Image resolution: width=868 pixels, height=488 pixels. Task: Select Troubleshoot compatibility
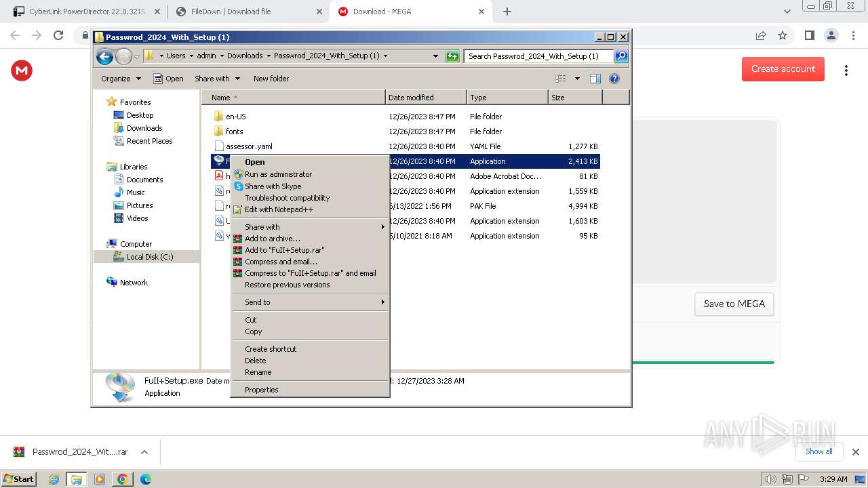[310, 198]
